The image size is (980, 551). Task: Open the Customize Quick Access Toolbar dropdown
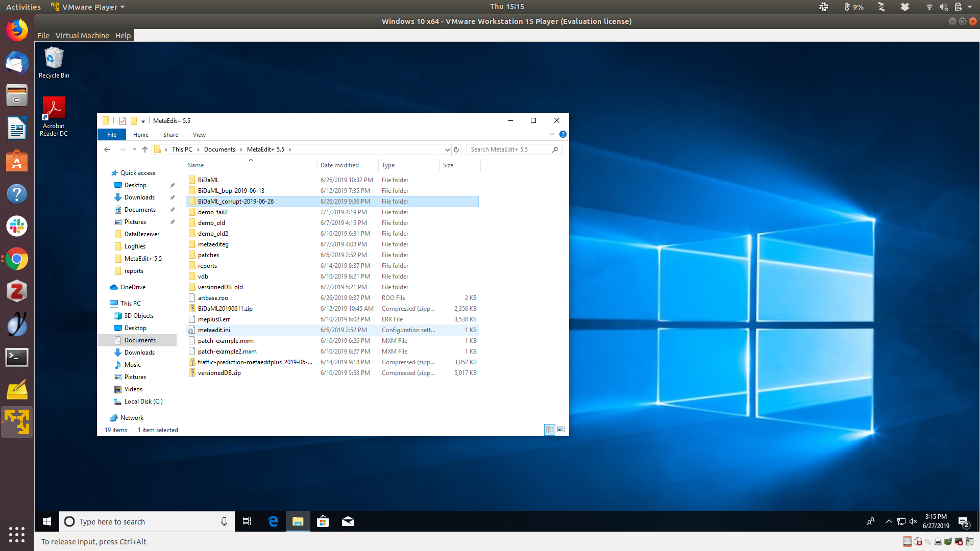[143, 121]
